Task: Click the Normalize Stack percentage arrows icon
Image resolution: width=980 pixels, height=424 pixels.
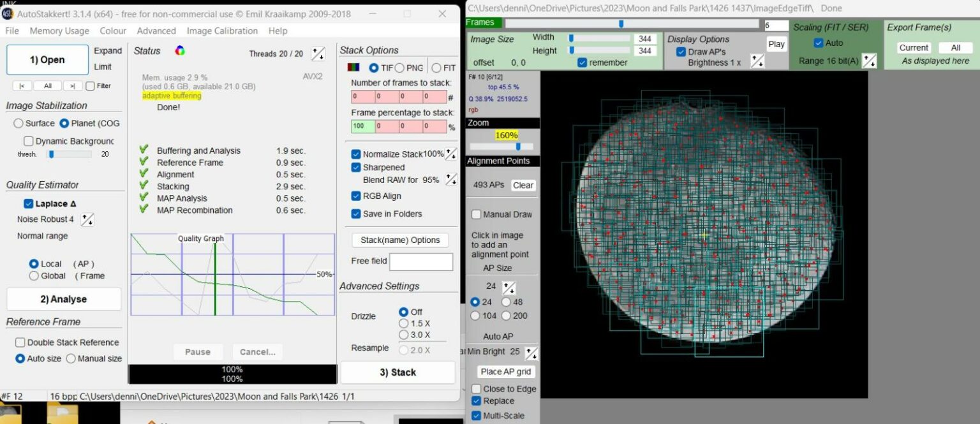Action: pyautogui.click(x=451, y=153)
